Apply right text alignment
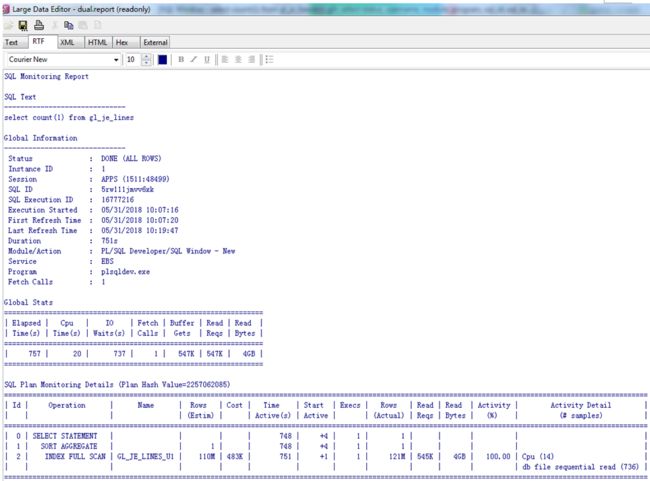Screen dimensions: 650x481 [251, 60]
